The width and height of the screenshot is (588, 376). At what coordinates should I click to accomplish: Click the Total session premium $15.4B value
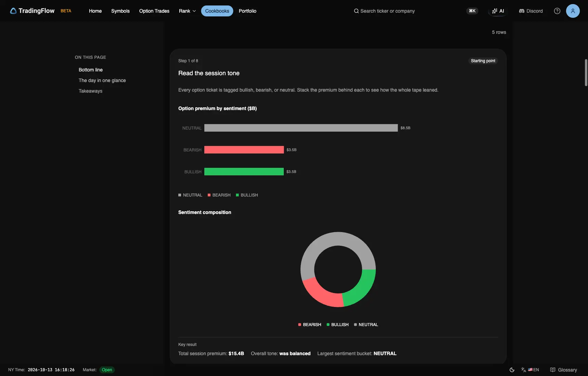tap(236, 353)
